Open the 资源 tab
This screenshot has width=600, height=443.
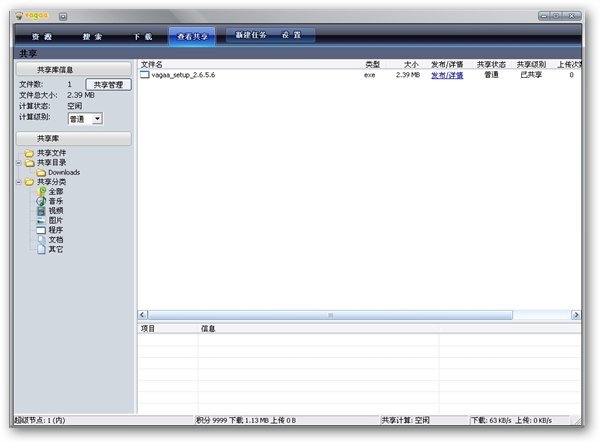(42, 37)
